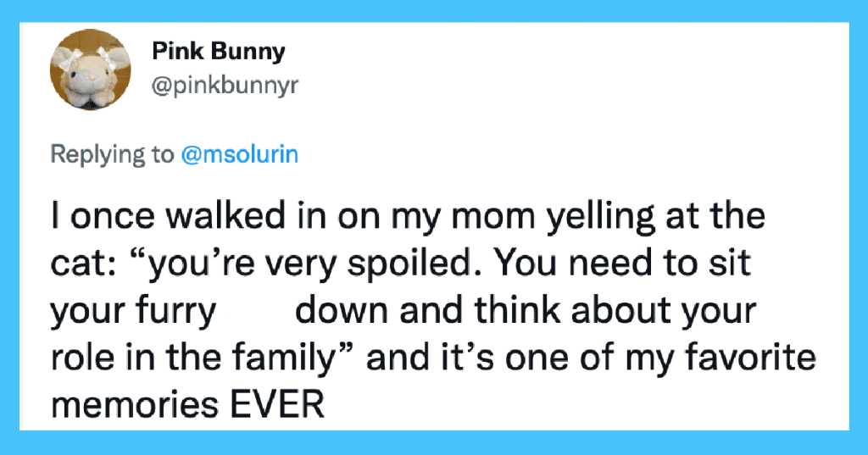
Task: Click the words 'You need to sit'
Action: [x=622, y=264]
